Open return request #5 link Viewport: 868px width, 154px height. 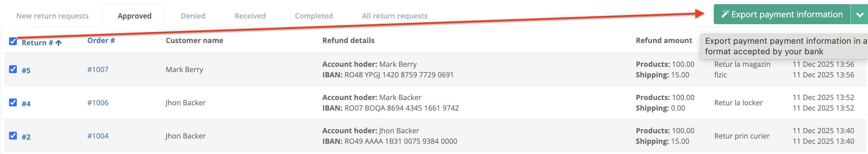(x=26, y=71)
